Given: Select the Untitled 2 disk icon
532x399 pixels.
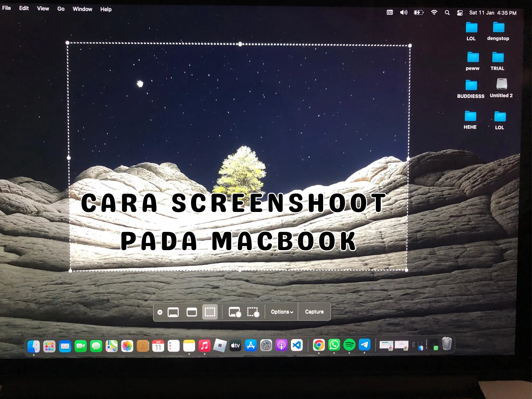Looking at the screenshot, I should 501,88.
